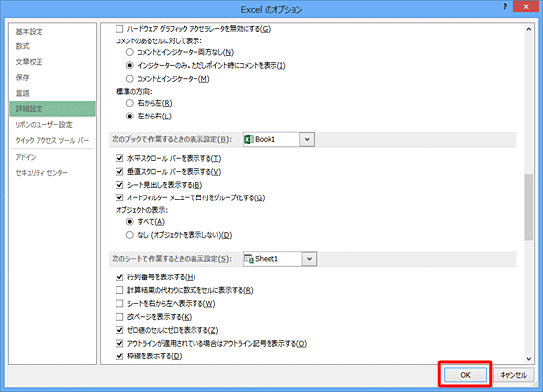Select コメントとインジケーター両方なし radio button

[130, 52]
